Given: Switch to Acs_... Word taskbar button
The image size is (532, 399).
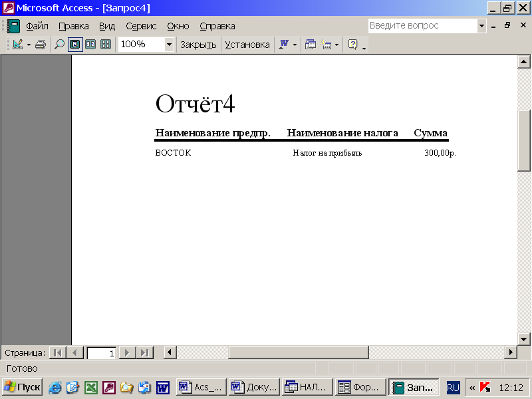Looking at the screenshot, I should click(201, 387).
